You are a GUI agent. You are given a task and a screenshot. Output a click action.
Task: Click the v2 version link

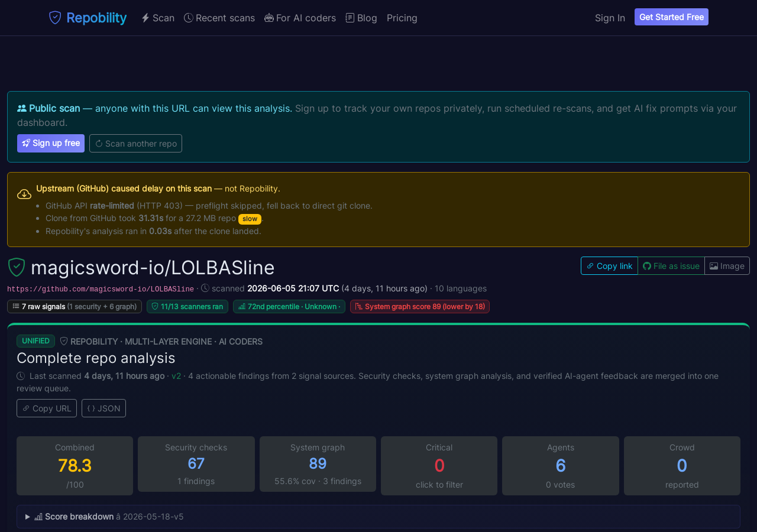click(176, 376)
